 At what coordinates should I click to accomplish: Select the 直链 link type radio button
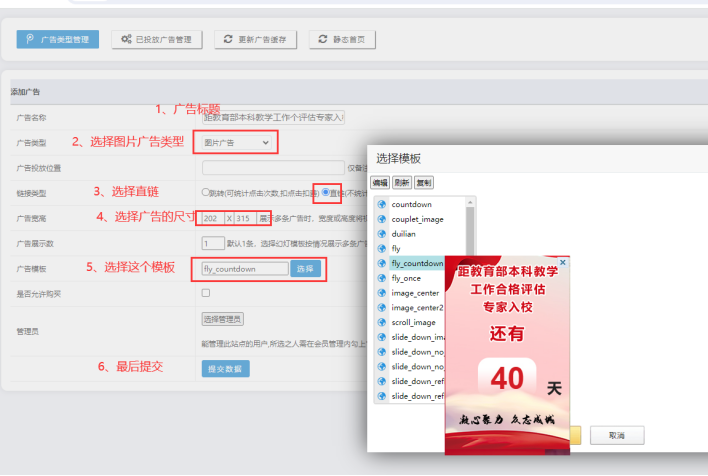point(326,192)
